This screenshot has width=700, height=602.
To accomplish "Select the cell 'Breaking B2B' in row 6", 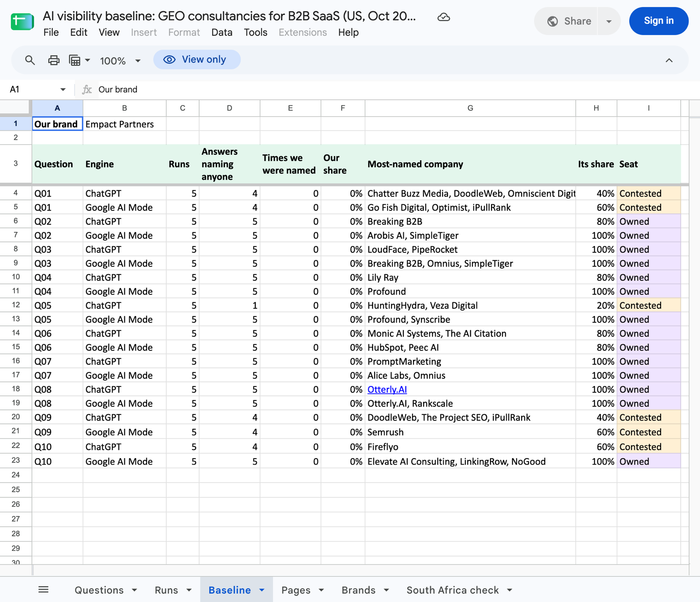I will point(470,221).
